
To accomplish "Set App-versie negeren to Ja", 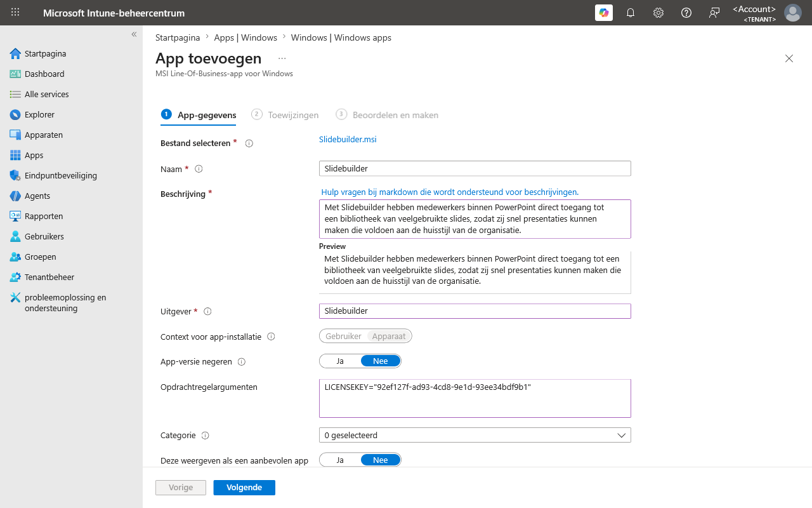I will point(340,361).
